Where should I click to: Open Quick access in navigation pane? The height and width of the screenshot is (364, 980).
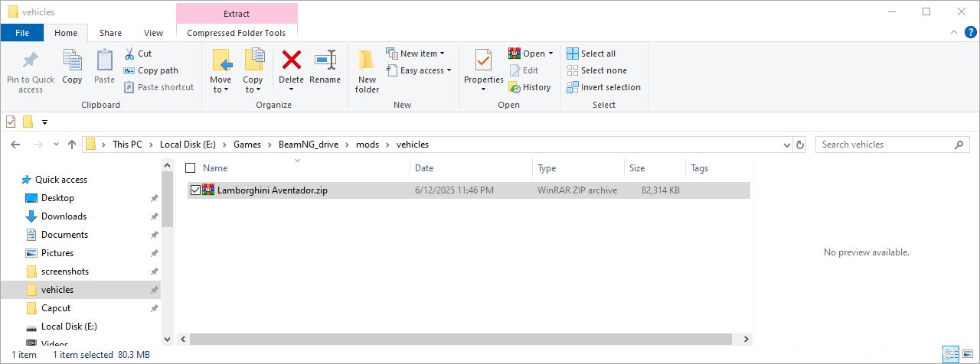pos(61,180)
